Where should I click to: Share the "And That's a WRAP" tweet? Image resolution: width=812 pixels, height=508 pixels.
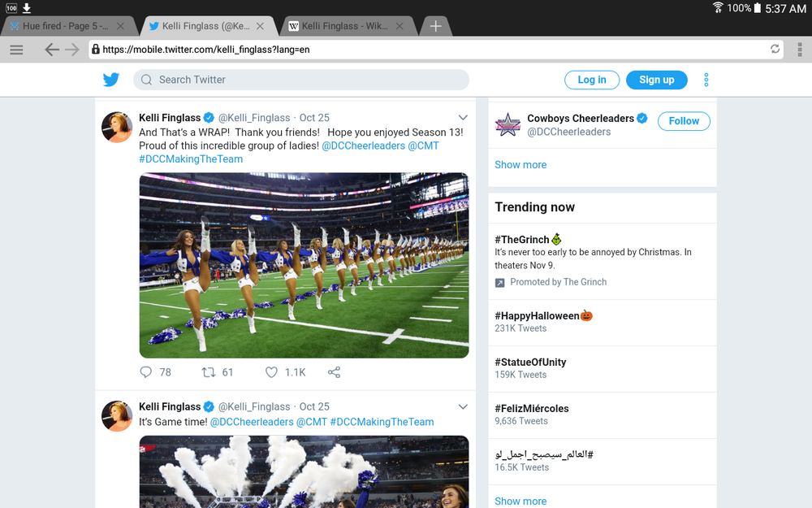pyautogui.click(x=334, y=372)
